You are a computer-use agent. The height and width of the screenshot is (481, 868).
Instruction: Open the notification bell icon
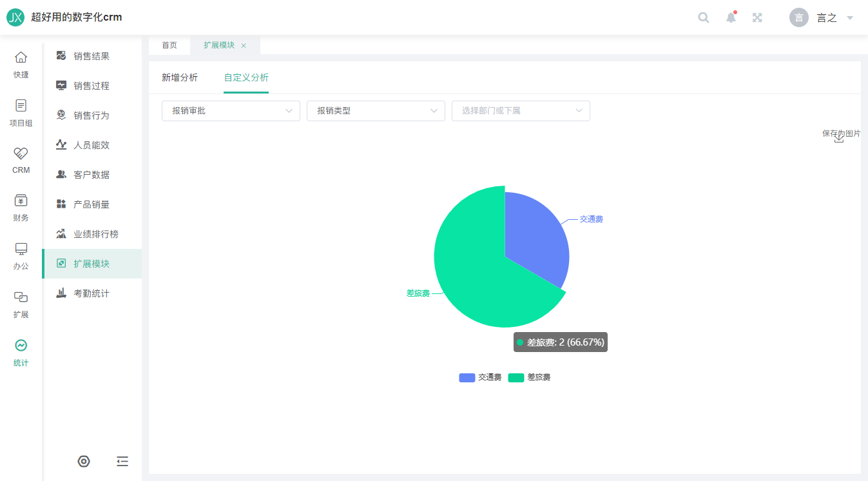731,17
